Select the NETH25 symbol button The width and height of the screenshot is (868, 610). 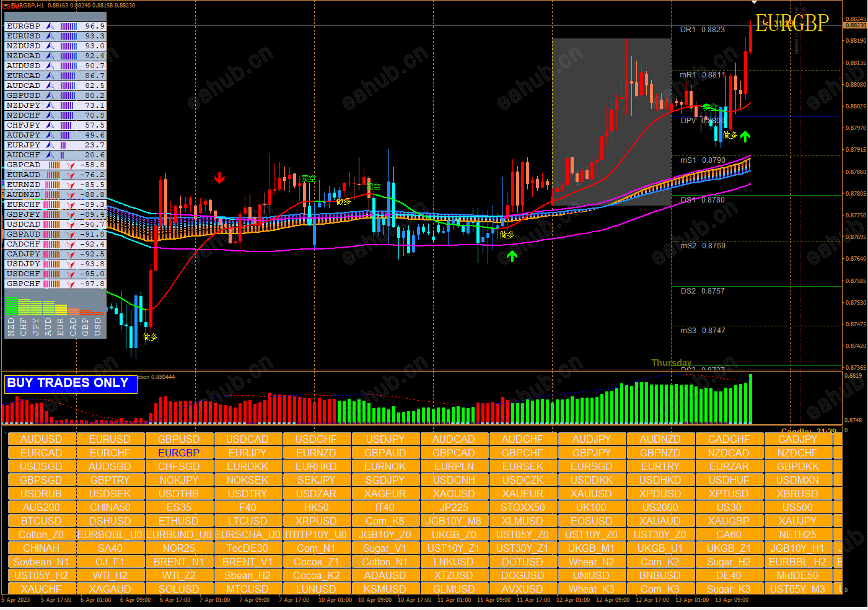point(798,534)
